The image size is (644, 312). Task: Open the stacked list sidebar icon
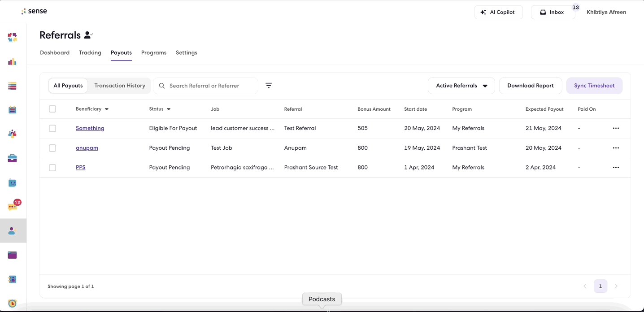pos(13,86)
